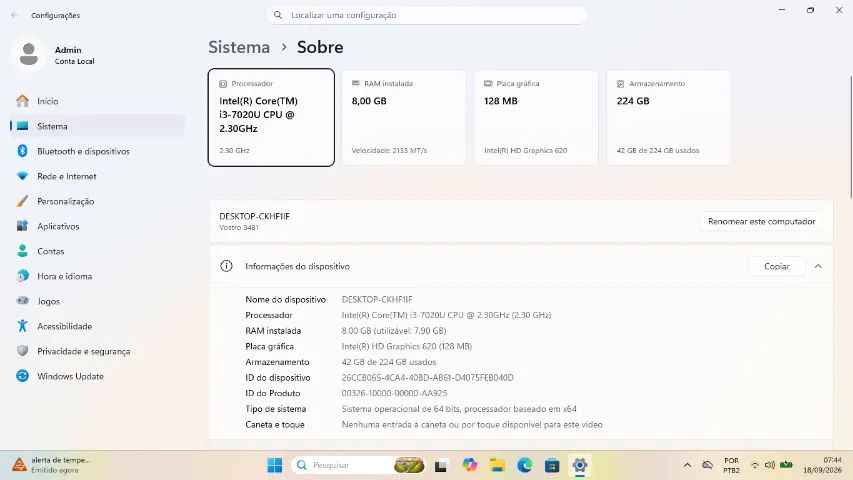Click the battery tray icon

(786, 465)
